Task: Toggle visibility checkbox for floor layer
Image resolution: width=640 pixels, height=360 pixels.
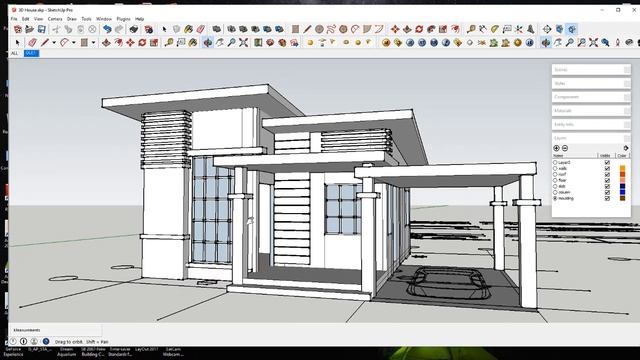Action: 607,180
